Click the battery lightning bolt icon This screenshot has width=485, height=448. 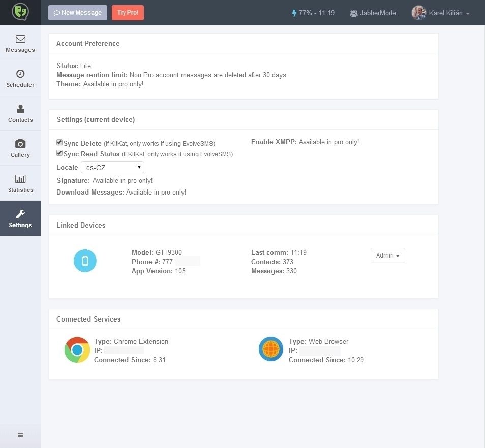coord(294,13)
